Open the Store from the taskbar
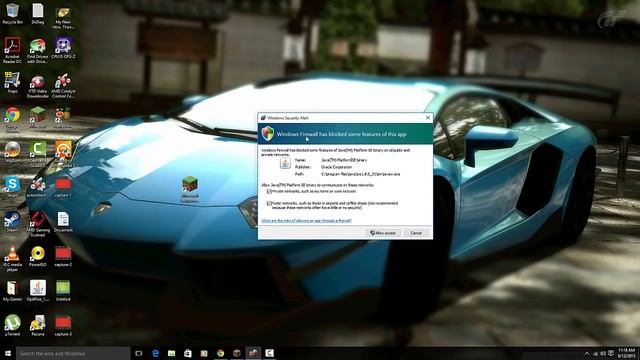The height and width of the screenshot is (360, 640). pyautogui.click(x=188, y=353)
